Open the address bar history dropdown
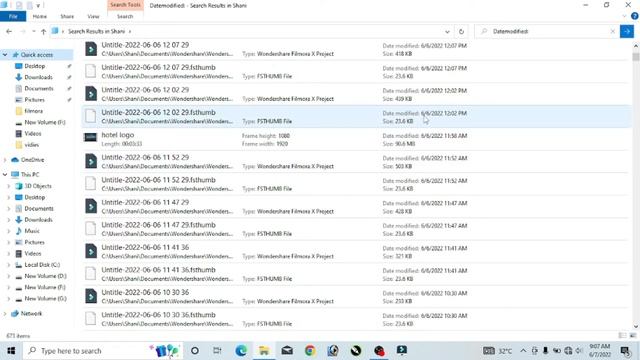The height and width of the screenshot is (360, 640). pos(447,31)
